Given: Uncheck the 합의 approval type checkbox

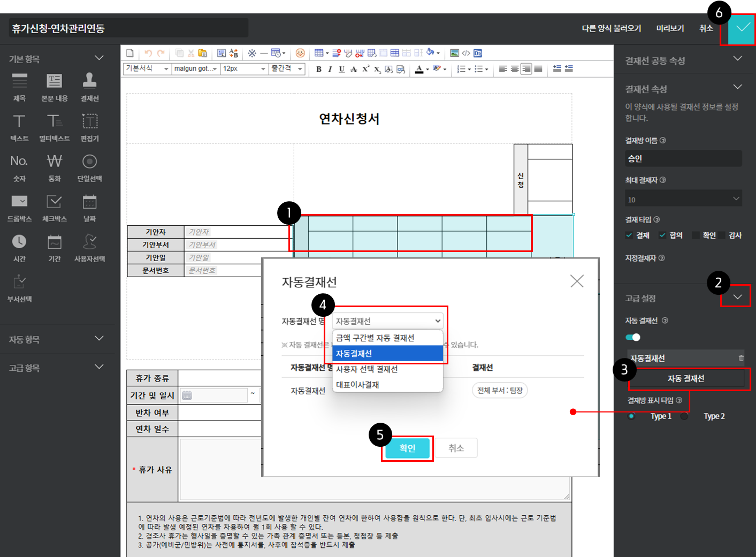Looking at the screenshot, I should click(x=662, y=235).
